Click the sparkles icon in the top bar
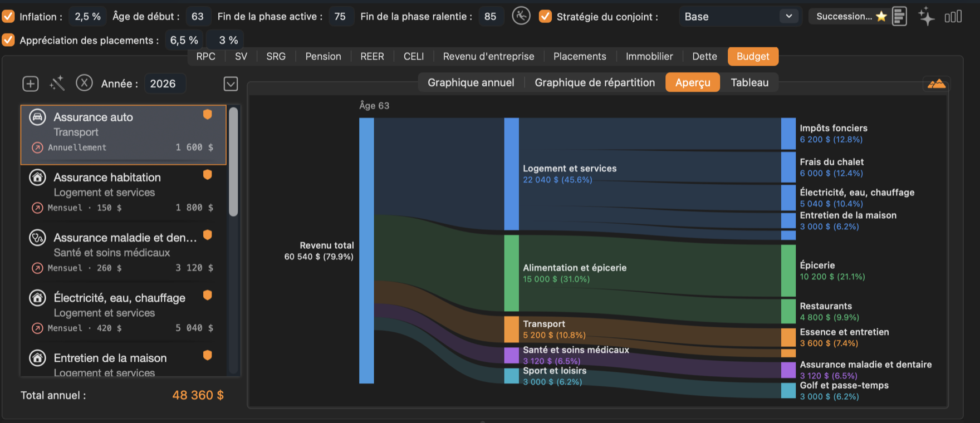 pos(927,16)
